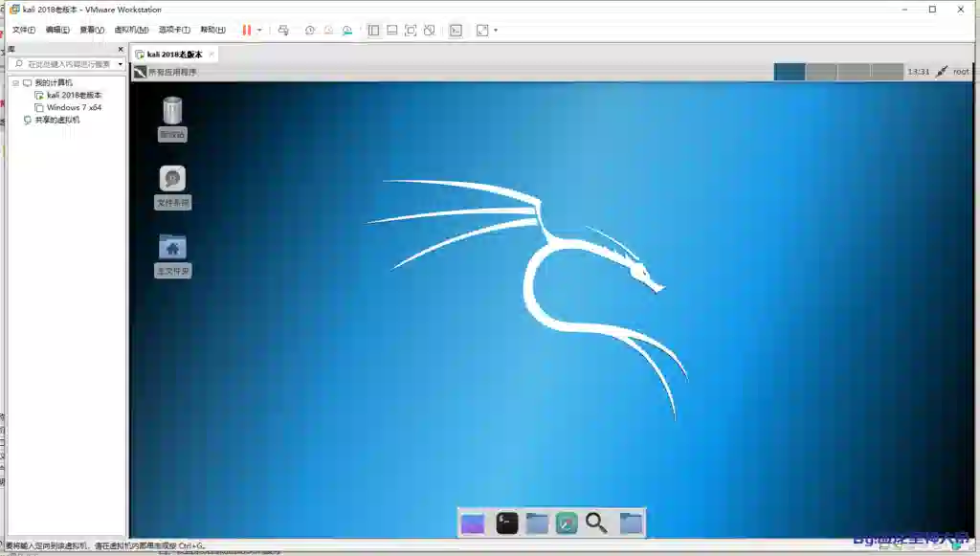This screenshot has width=980, height=556.
Task: Open the root user menu
Action: (961, 72)
